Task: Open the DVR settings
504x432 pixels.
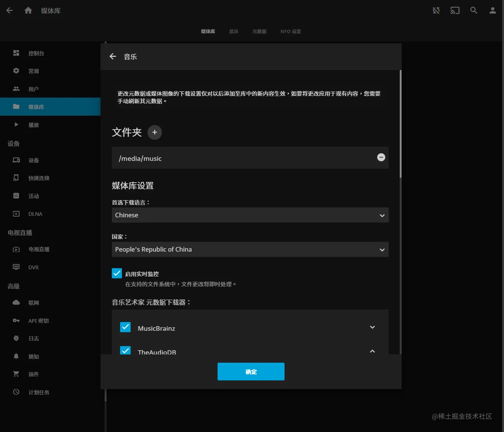Action: [33, 267]
